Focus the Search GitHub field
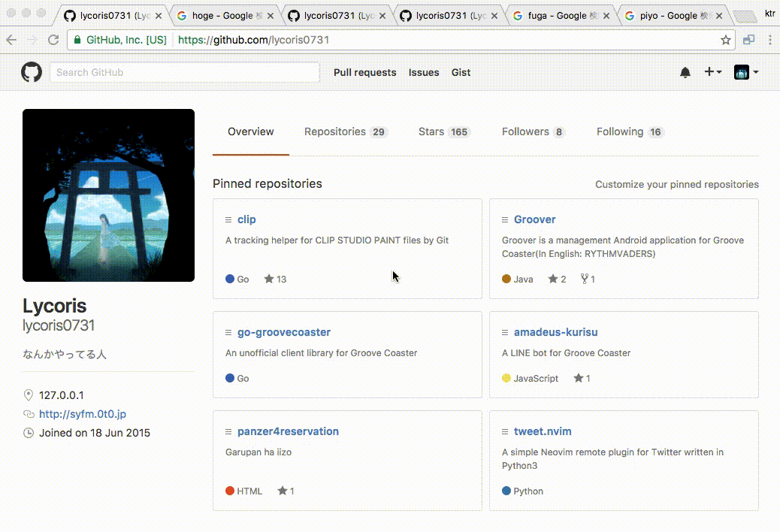The width and height of the screenshot is (780, 532). pos(185,73)
